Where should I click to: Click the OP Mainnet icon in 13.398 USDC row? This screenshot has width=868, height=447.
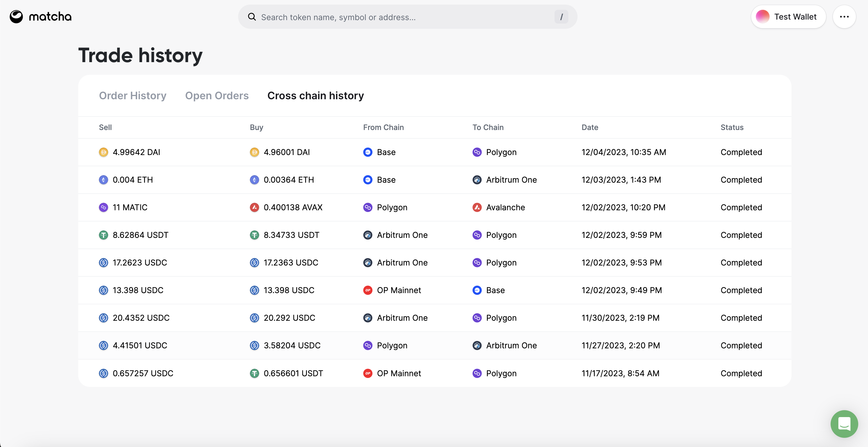tap(368, 290)
